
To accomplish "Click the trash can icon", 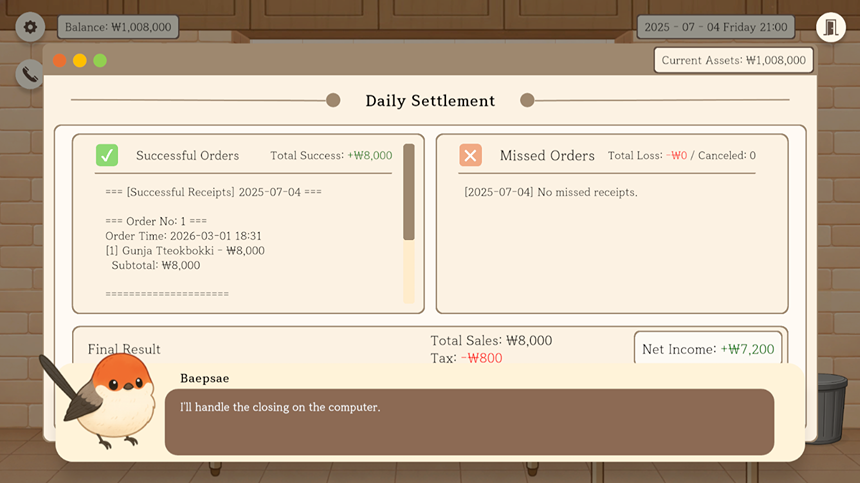I will pyautogui.click(x=830, y=405).
